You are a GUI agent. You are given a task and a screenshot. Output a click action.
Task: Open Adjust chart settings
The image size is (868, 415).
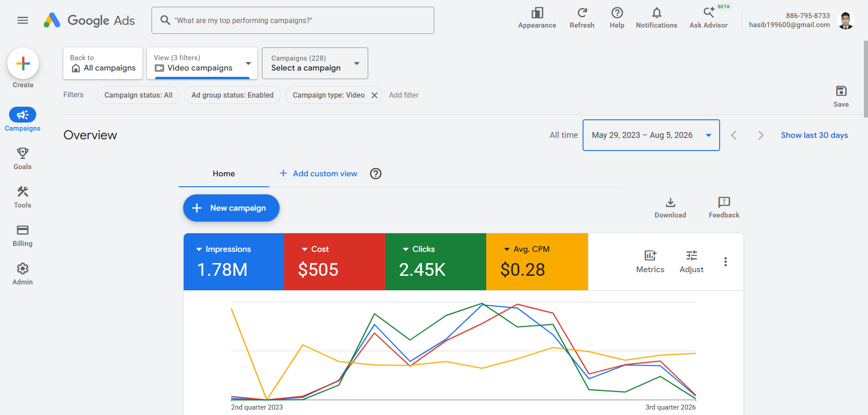coord(691,262)
